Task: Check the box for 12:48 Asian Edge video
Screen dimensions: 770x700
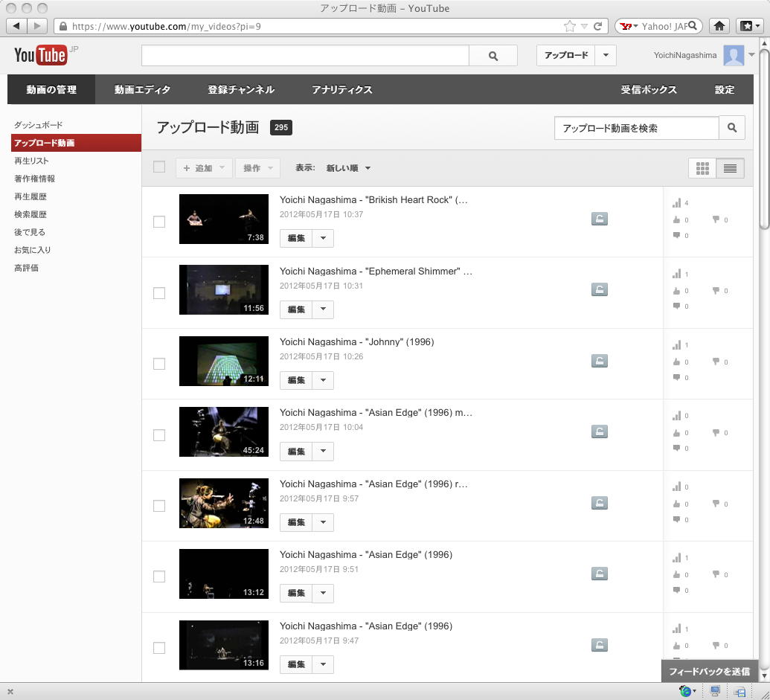Action: [x=159, y=506]
